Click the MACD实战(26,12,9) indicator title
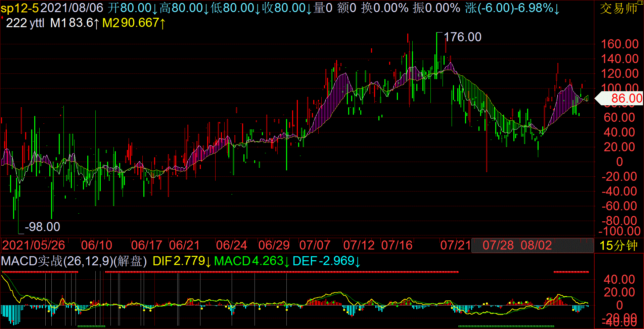Viewport: 644px width, 329px height. [x=57, y=261]
